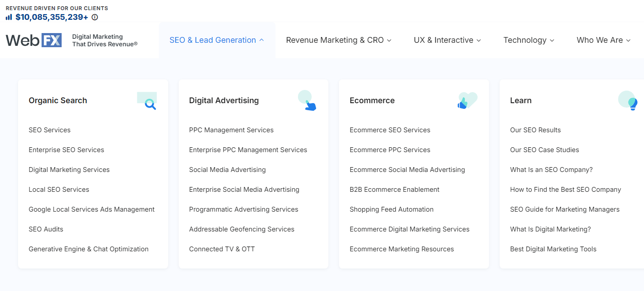Select Generative Engine & Chat Optimization
644x291 pixels.
pyautogui.click(x=88, y=249)
